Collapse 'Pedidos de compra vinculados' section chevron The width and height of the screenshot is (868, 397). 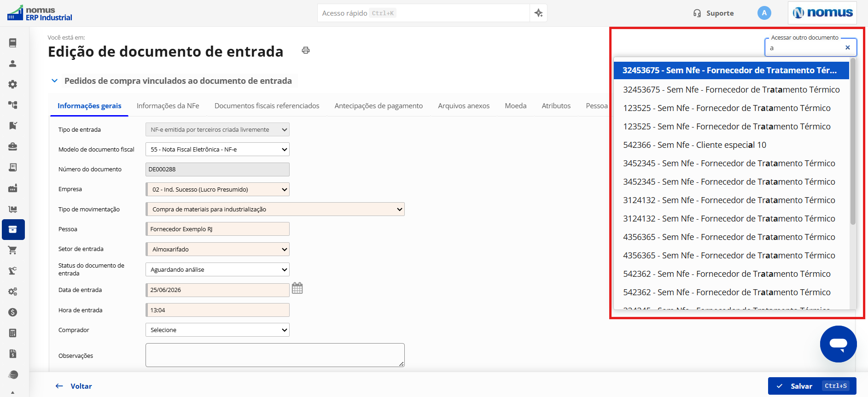pos(54,81)
